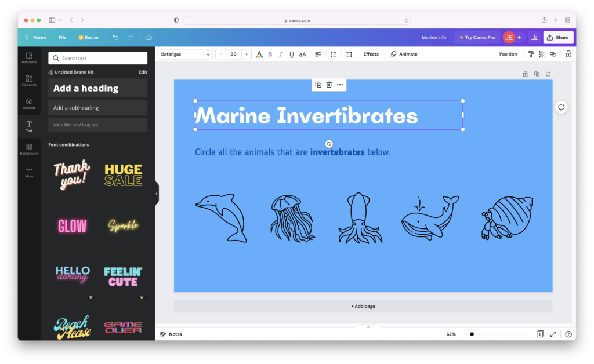This screenshot has height=364, width=594.
Task: Toggle underline formatting
Action: point(291,54)
